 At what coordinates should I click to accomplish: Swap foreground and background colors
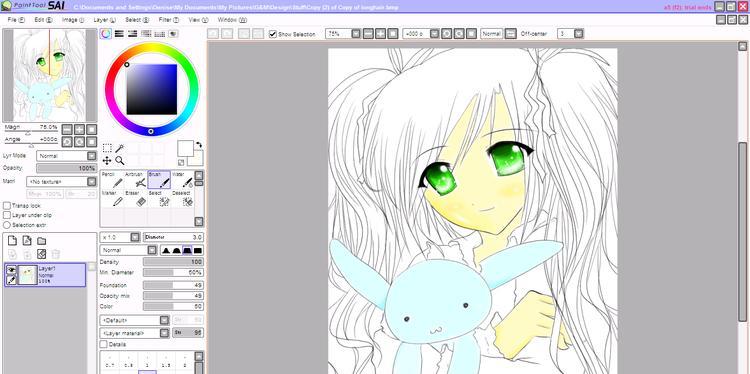[199, 144]
